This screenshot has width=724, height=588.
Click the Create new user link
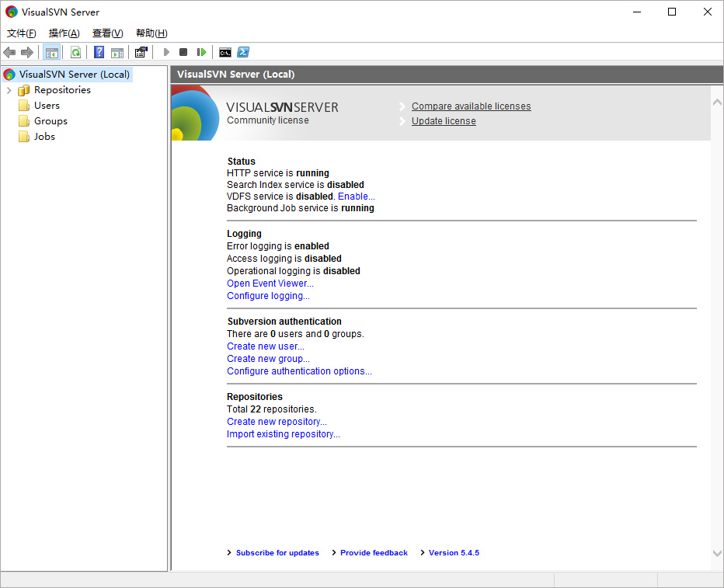click(266, 346)
